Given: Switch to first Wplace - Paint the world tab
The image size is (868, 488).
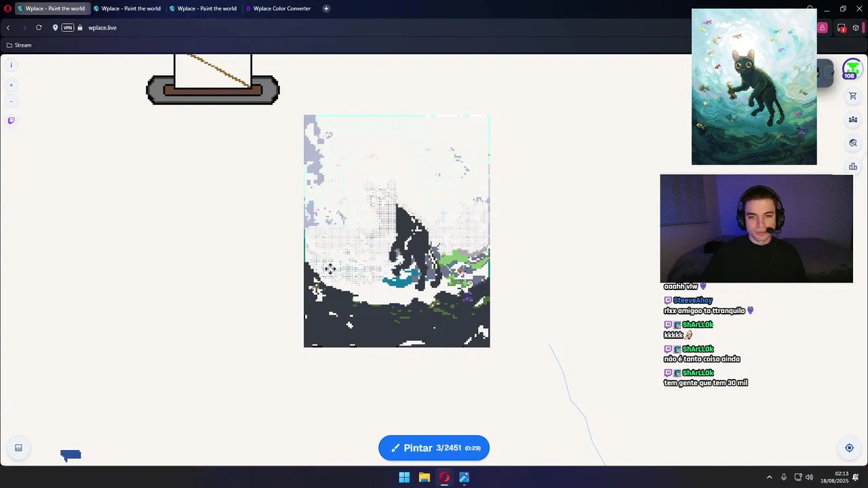Looking at the screenshot, I should 52,9.
